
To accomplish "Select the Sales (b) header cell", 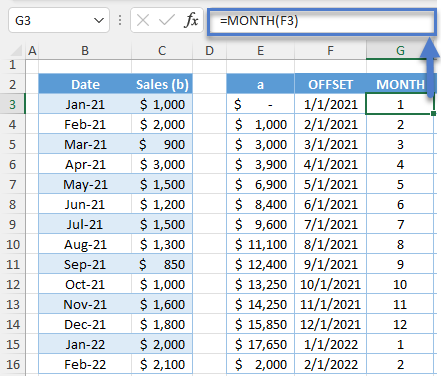I will [162, 84].
